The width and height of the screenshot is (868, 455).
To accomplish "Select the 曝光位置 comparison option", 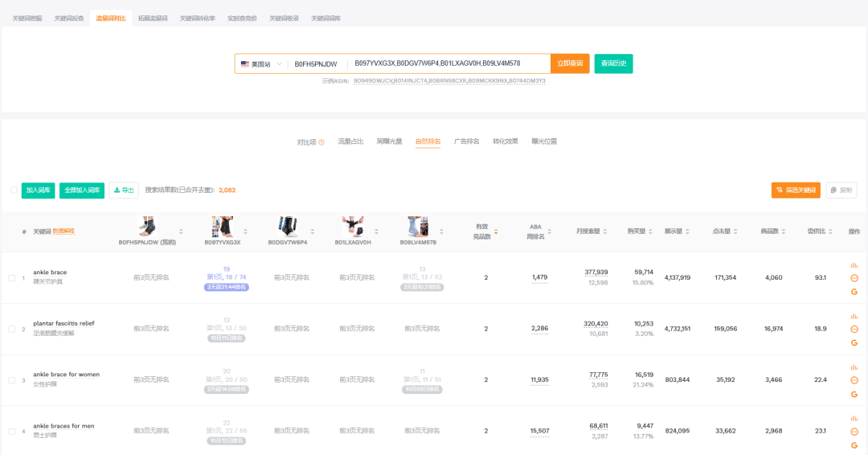I will click(x=544, y=141).
